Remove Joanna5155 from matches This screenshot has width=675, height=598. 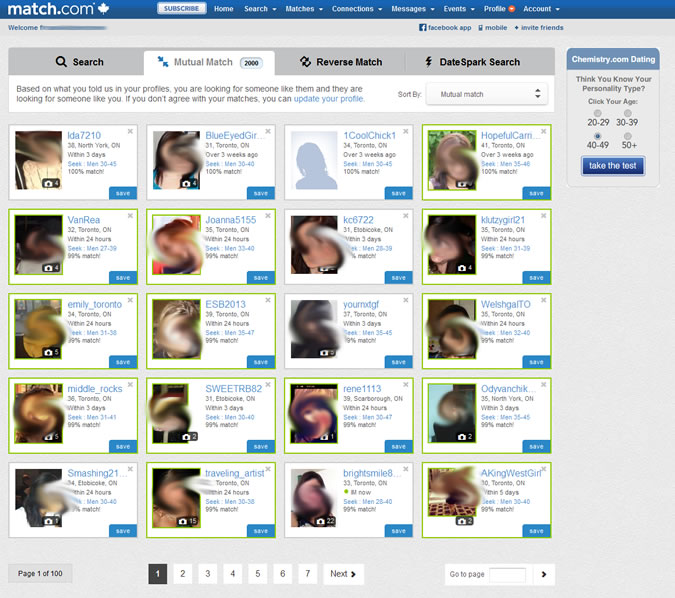(x=268, y=215)
